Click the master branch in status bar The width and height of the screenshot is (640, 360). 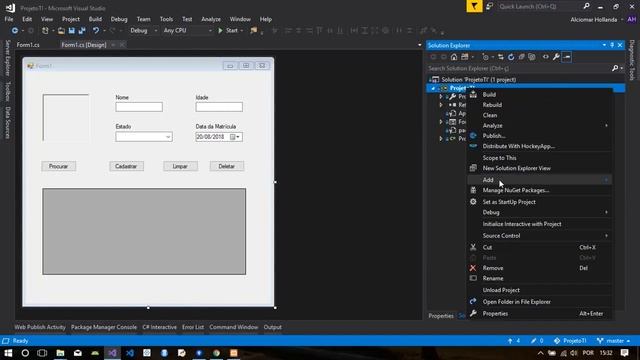point(613,341)
